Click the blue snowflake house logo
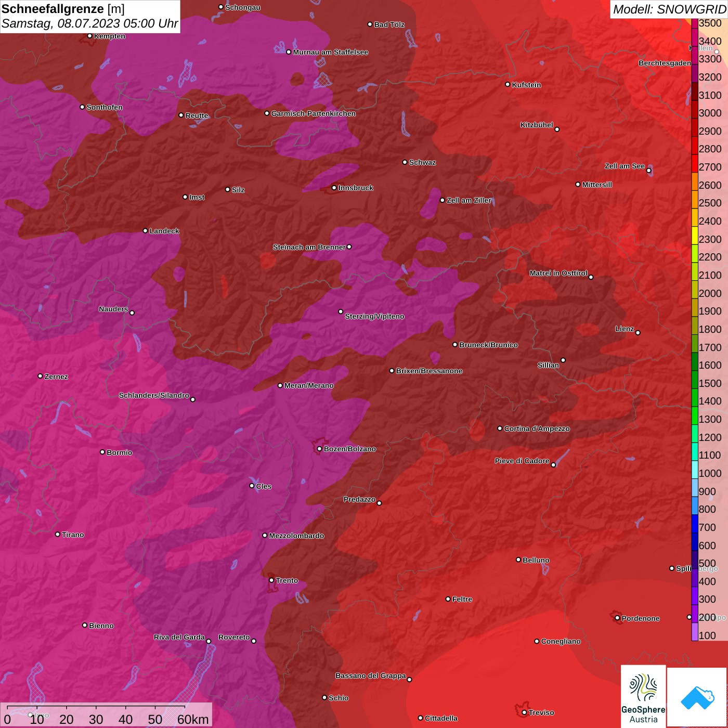The height and width of the screenshot is (728, 728). pyautogui.click(x=697, y=697)
